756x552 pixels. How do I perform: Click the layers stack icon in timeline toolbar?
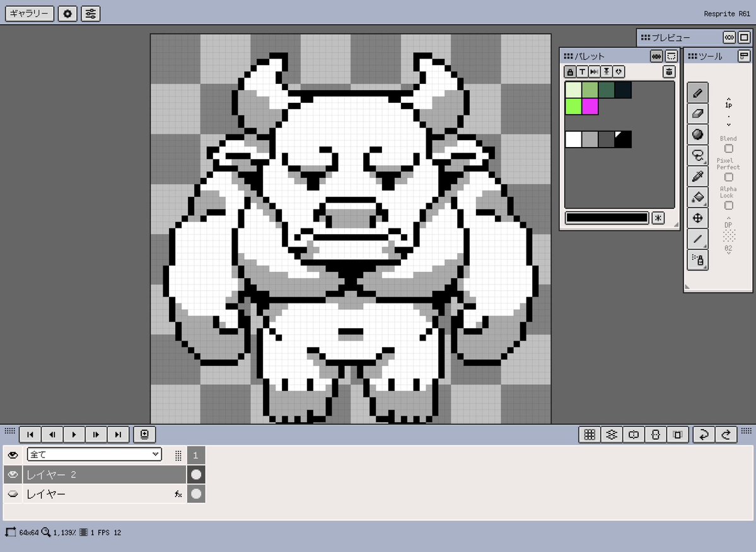point(612,435)
